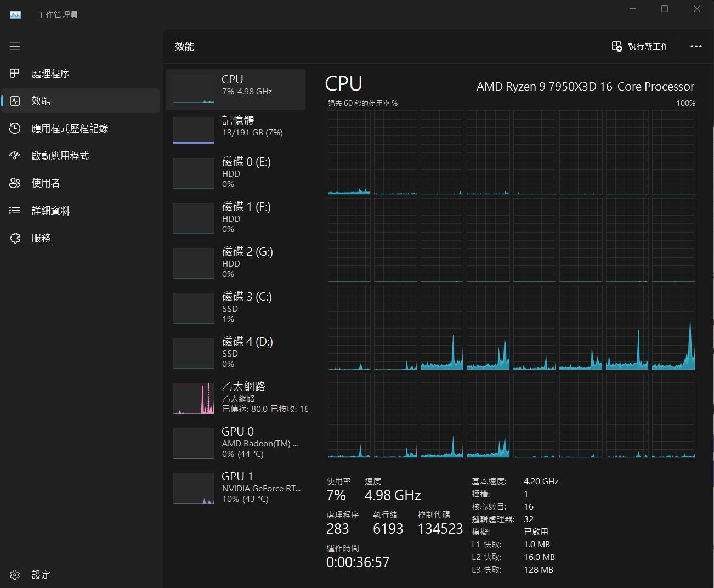Image resolution: width=714 pixels, height=588 pixels.
Task: Open the 乙太網路 network graph
Action: (194, 398)
